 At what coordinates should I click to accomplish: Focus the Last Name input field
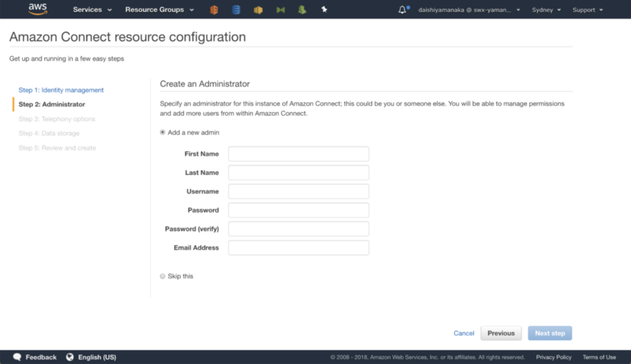299,173
